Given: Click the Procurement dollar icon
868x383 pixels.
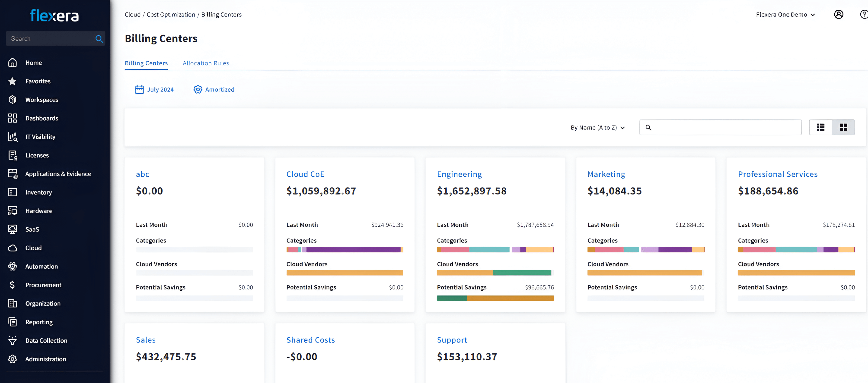Looking at the screenshot, I should (13, 285).
